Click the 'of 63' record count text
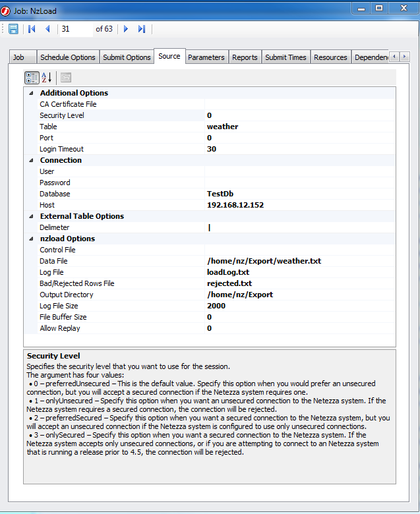Viewport: 420px width, 514px height. tap(104, 29)
